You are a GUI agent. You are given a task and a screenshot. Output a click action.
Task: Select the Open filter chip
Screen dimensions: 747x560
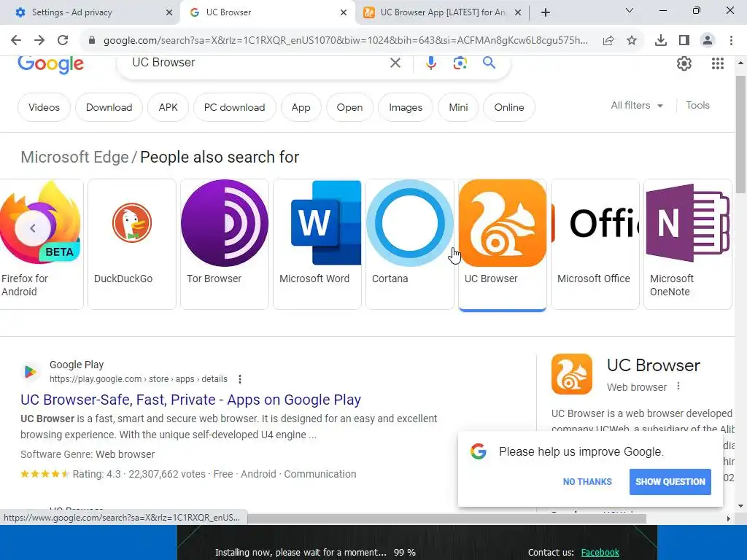pyautogui.click(x=349, y=108)
